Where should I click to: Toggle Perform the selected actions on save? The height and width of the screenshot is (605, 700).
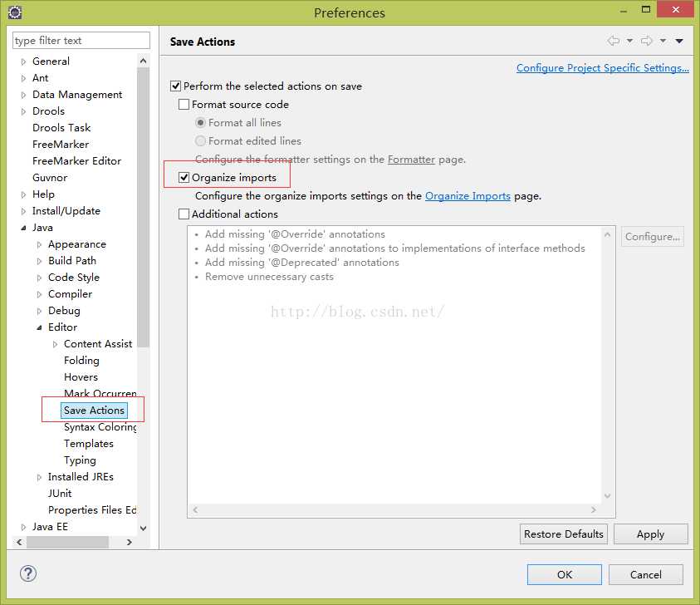175,86
